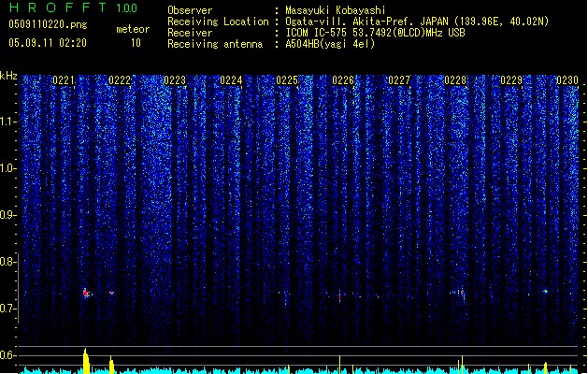This screenshot has width=588, height=374.
Task: Click the 0.7 kHz axis tick label
Action: pos(8,309)
